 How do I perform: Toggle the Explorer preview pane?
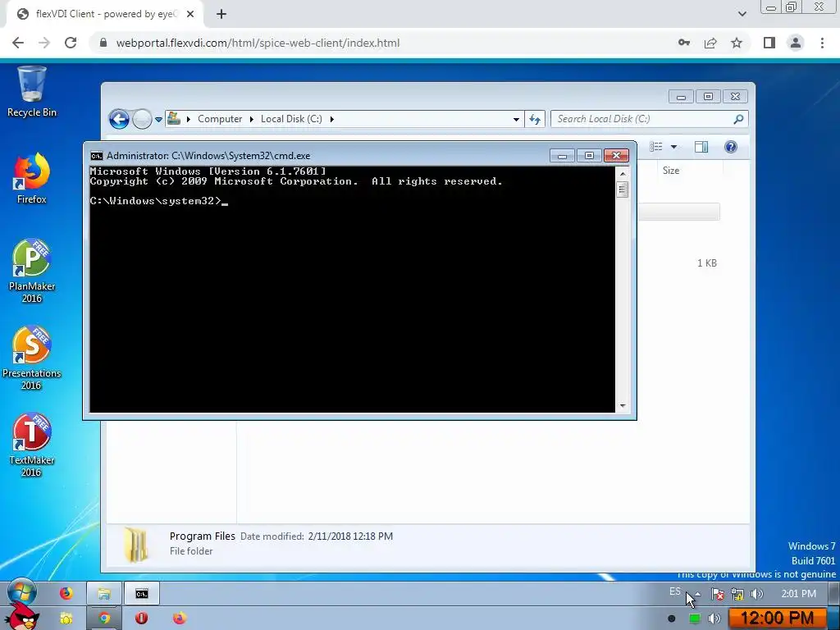[701, 147]
